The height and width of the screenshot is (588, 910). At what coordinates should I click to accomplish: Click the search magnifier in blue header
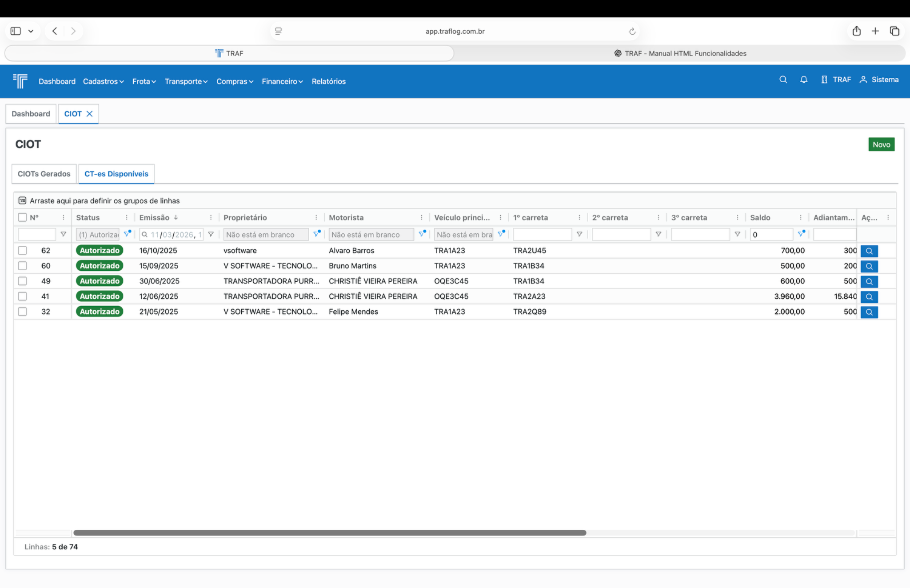pos(783,80)
